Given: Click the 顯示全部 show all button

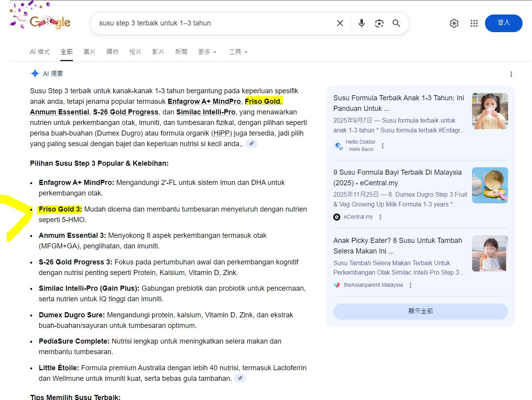Looking at the screenshot, I should pyautogui.click(x=420, y=311).
